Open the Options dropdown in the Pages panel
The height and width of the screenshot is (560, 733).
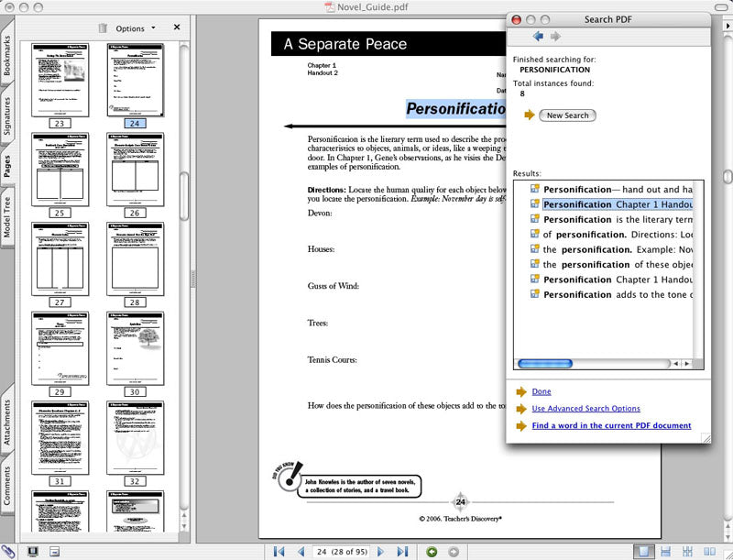135,28
